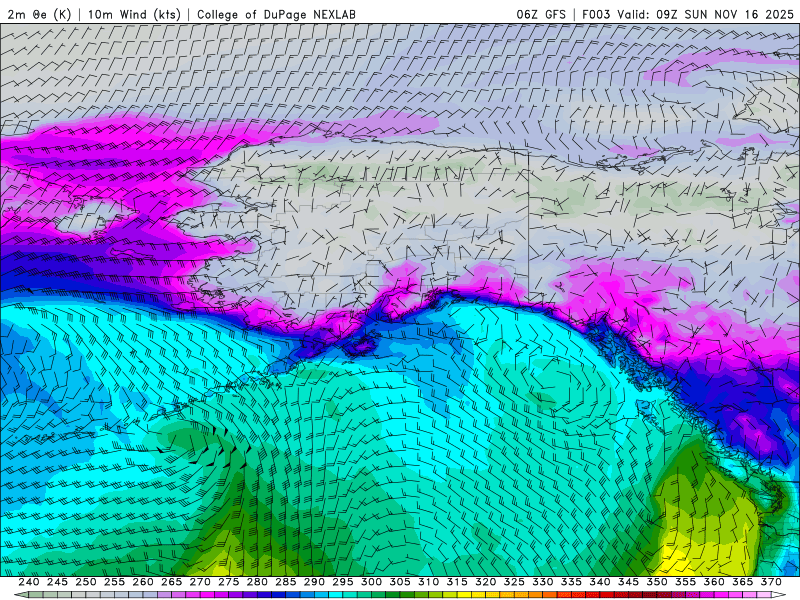Select the 335 legend value
This screenshot has width=800, height=600.
pos(571,582)
